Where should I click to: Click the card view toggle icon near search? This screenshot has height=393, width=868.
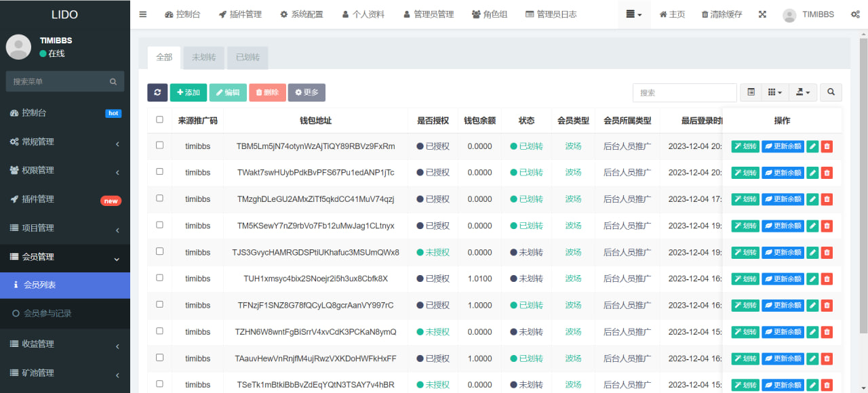(x=751, y=92)
